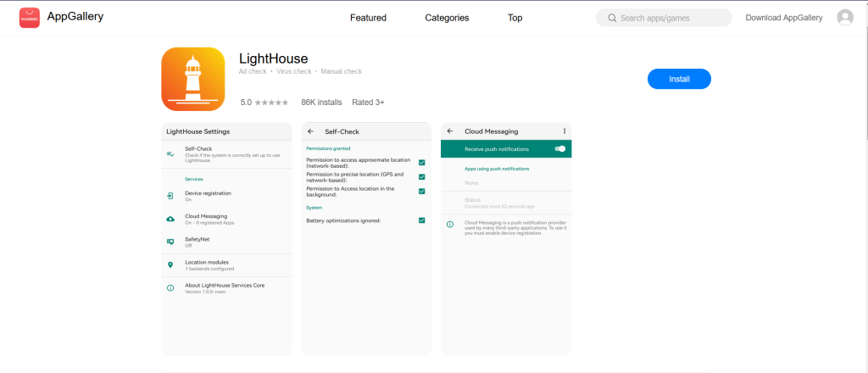Open the Self-Check screenshot thumbnail
The height and width of the screenshot is (373, 868).
(x=366, y=238)
